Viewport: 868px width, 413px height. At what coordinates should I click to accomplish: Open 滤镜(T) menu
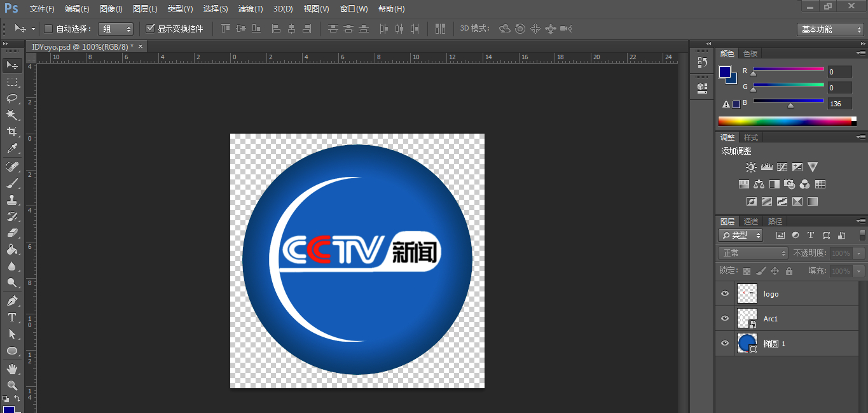[x=250, y=9]
